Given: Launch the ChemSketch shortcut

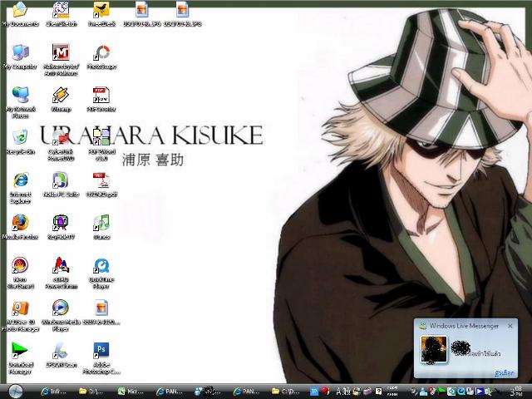Looking at the screenshot, I should click(61, 14).
